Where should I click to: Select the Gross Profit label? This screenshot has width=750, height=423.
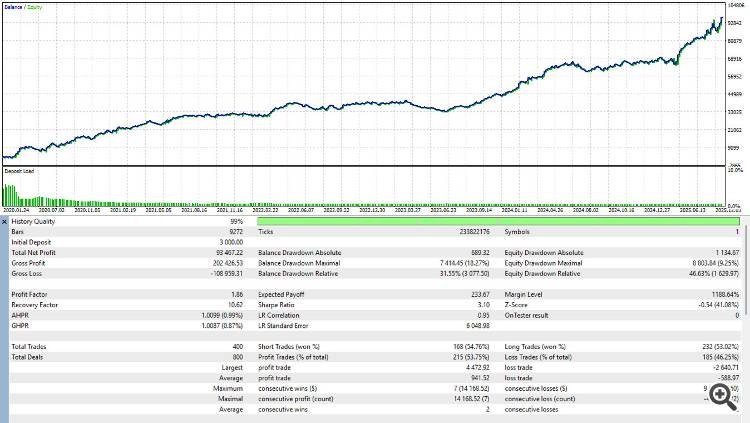[x=28, y=263]
